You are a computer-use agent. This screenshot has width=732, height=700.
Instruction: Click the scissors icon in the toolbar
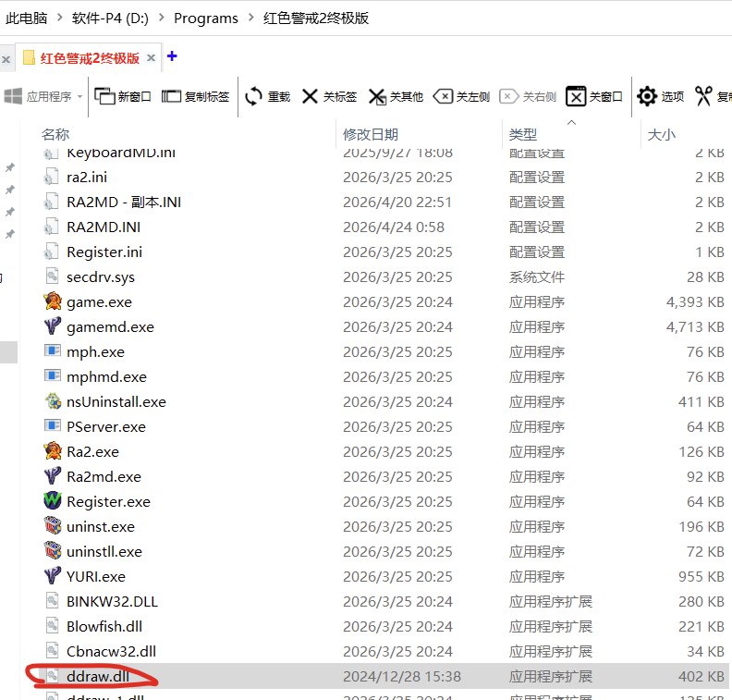703,97
